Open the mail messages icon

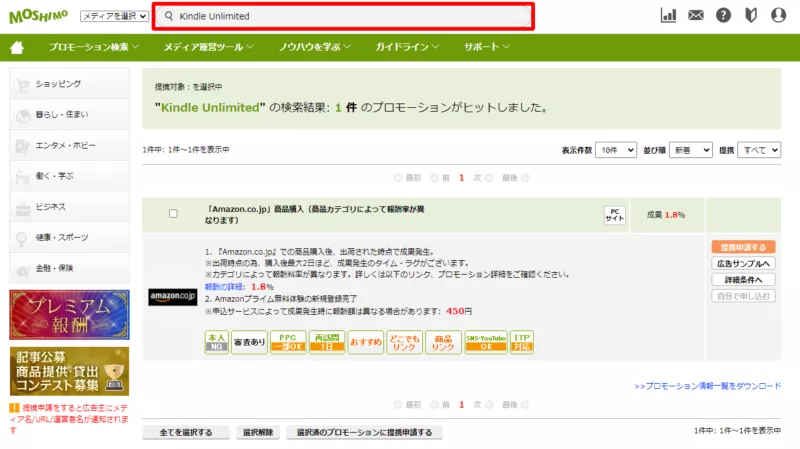[696, 15]
